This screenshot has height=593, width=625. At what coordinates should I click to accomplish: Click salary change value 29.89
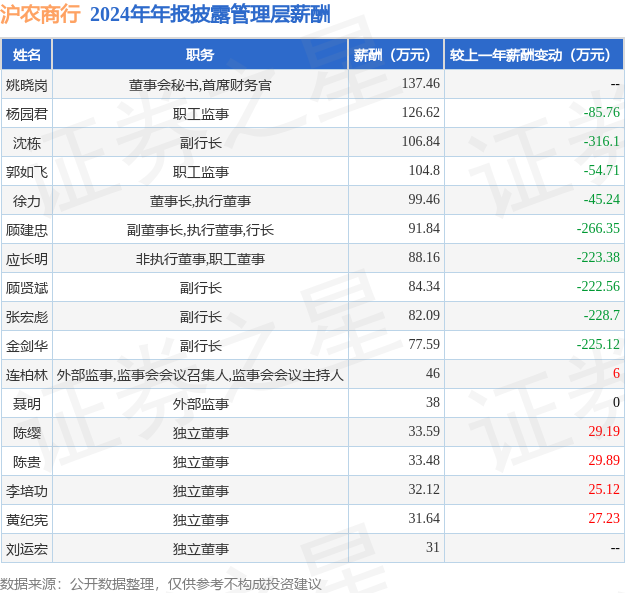coord(604,460)
